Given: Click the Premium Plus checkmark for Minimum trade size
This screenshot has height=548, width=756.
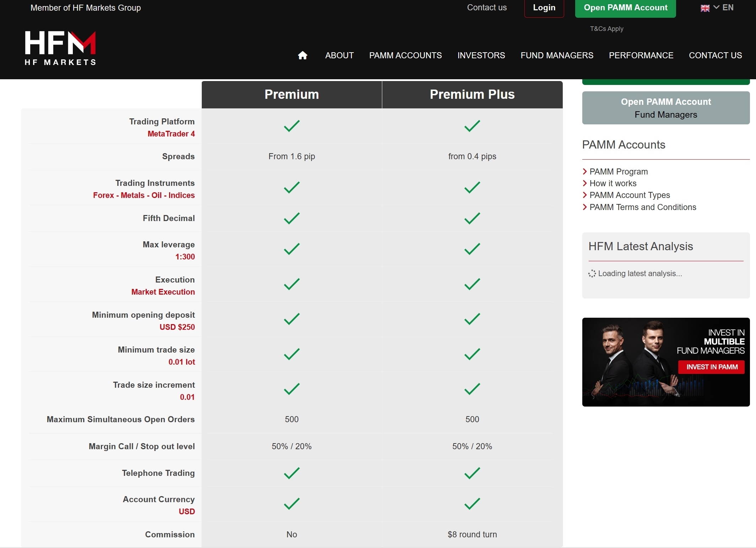Looking at the screenshot, I should [472, 354].
